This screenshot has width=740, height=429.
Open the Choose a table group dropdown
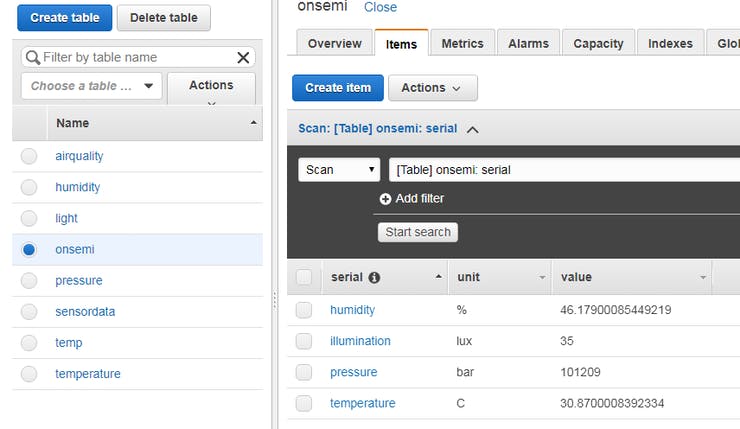point(91,86)
